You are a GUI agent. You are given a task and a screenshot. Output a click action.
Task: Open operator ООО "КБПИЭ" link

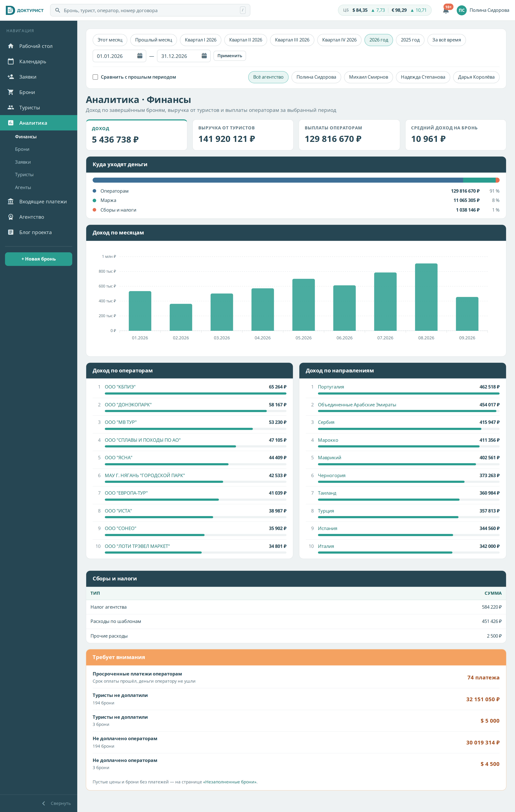point(120,387)
